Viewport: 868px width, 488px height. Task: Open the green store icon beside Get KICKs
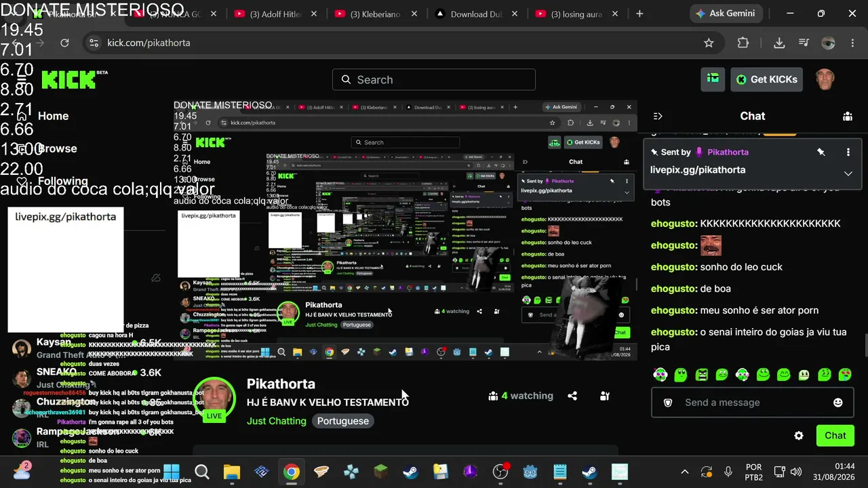click(713, 79)
